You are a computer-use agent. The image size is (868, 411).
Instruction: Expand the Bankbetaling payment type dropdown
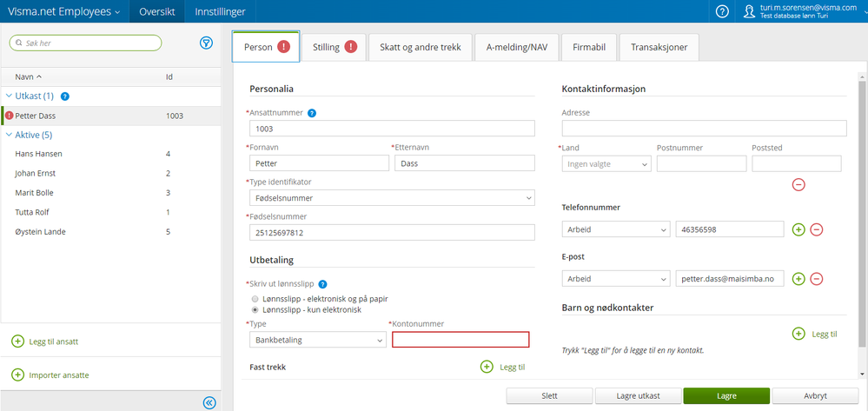pyautogui.click(x=317, y=340)
